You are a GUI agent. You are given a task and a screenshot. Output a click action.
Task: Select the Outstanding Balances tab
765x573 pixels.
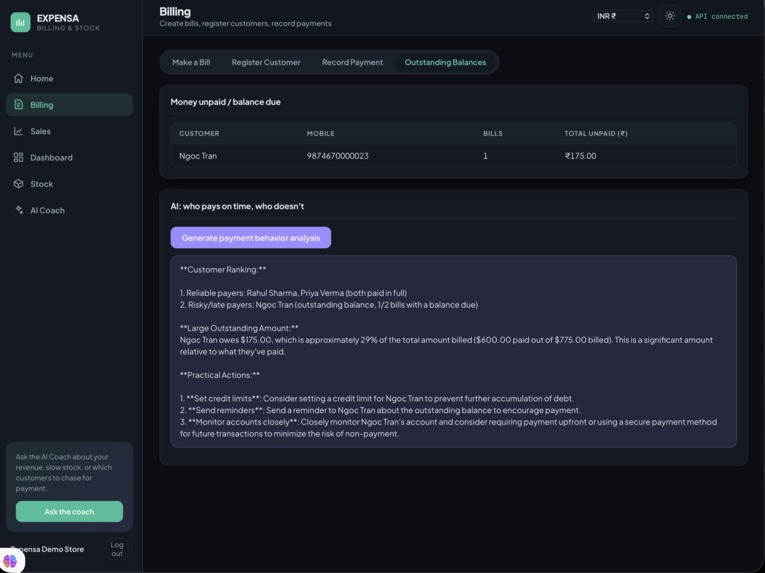pos(445,62)
